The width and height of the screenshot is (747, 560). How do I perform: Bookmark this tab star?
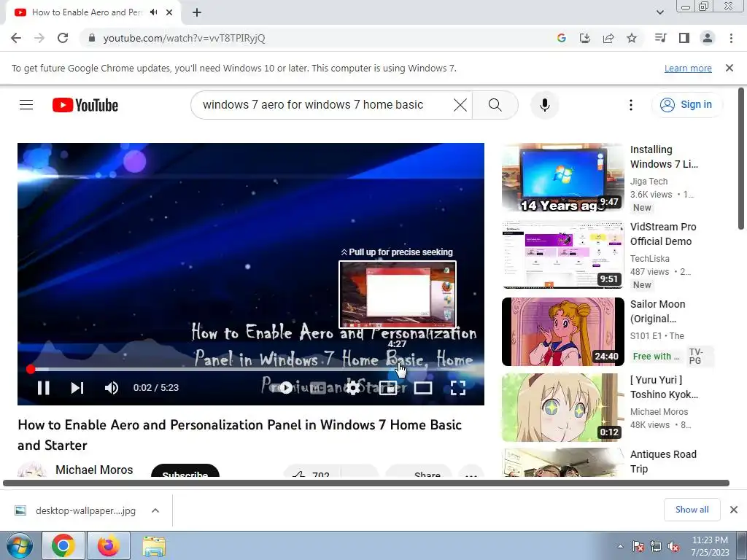point(632,38)
